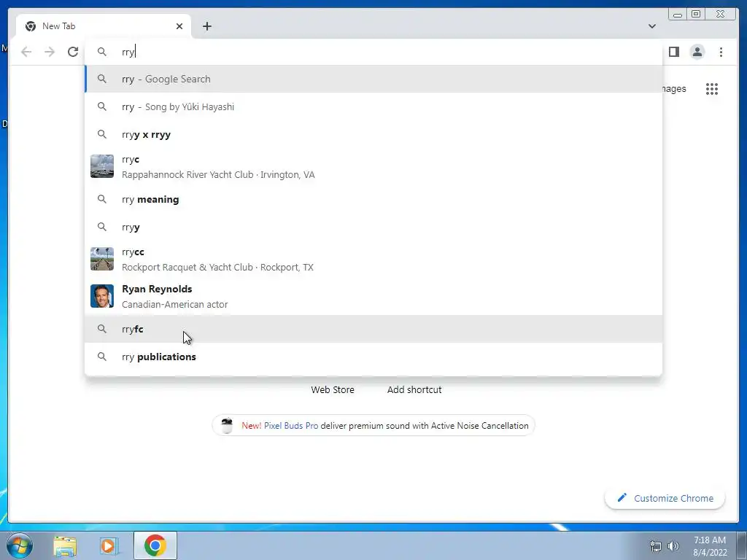Click the Customize Chrome button

665,498
